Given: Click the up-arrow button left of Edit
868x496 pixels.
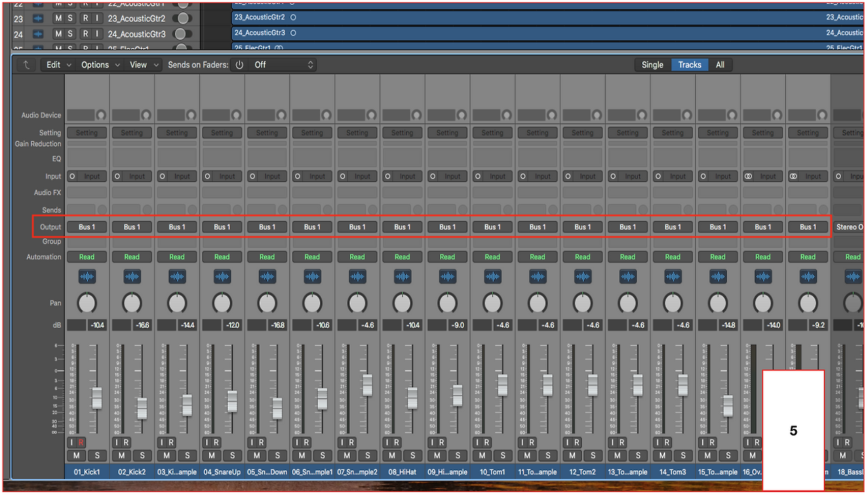Looking at the screenshot, I should coord(26,65).
